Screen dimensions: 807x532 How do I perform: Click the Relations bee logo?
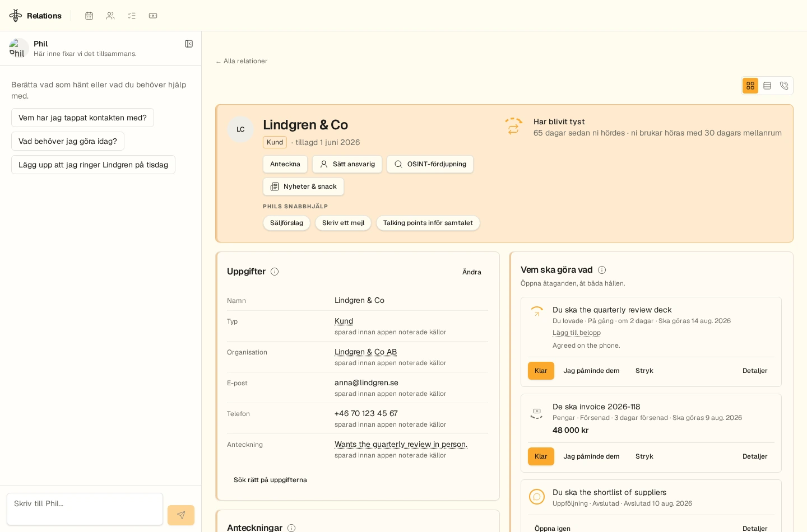click(x=16, y=16)
